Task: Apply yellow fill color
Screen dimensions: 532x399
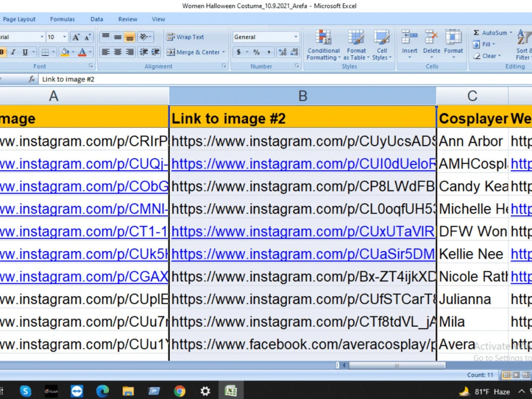Action: 64,52
